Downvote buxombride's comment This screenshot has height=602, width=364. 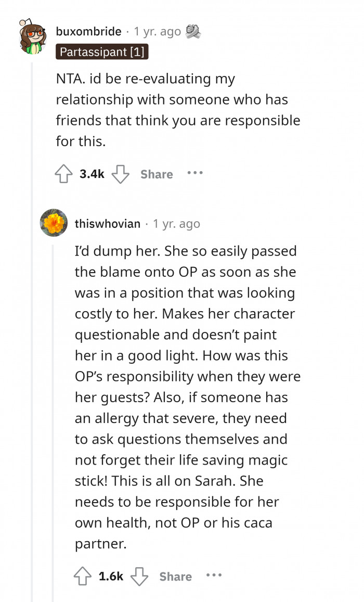(x=120, y=174)
